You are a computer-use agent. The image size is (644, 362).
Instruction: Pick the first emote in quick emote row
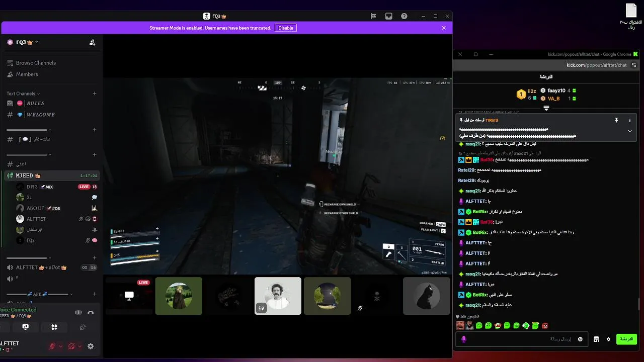pos(460,326)
